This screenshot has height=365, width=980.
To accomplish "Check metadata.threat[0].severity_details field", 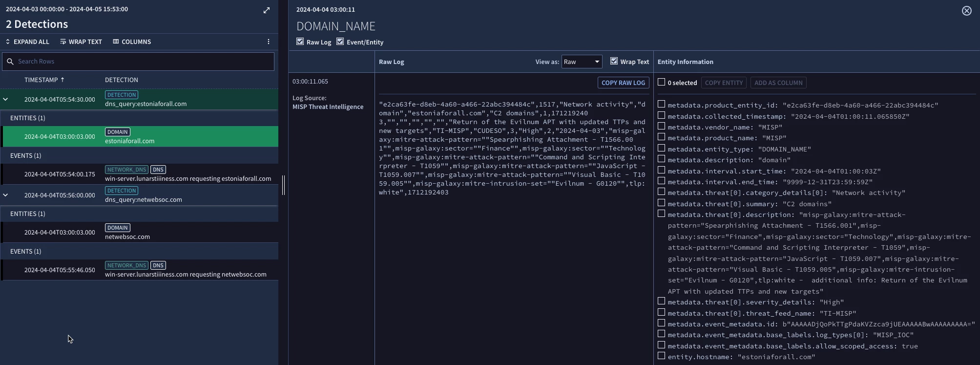I will tap(661, 301).
